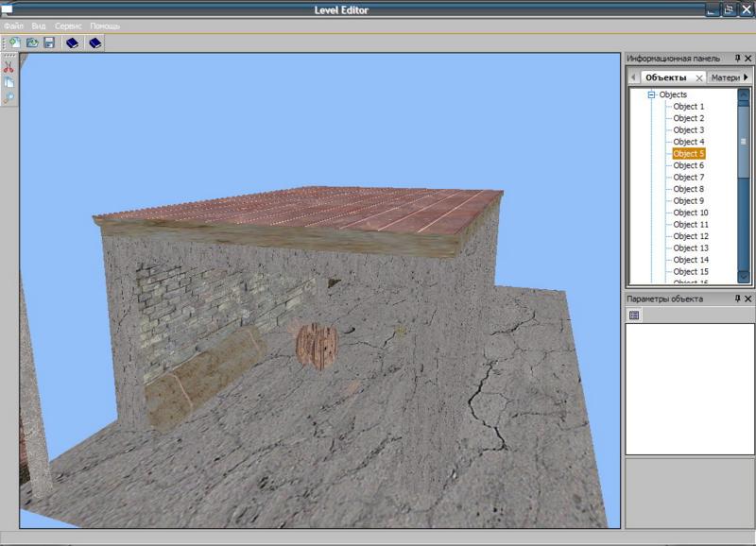The image size is (756, 546).
Task: Select the Objects root in tree
Action: point(673,94)
